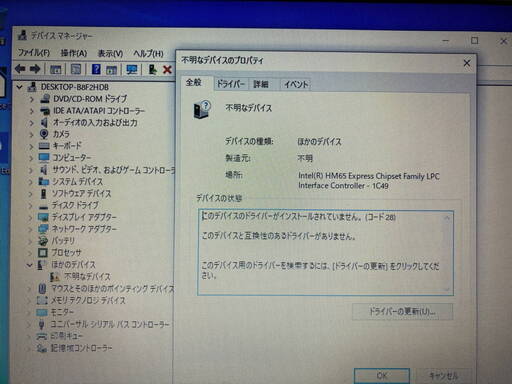Viewport: 512px width, 384px height.
Task: Collapse the DESKTOP-B8F2HDB root node
Action: (19, 87)
